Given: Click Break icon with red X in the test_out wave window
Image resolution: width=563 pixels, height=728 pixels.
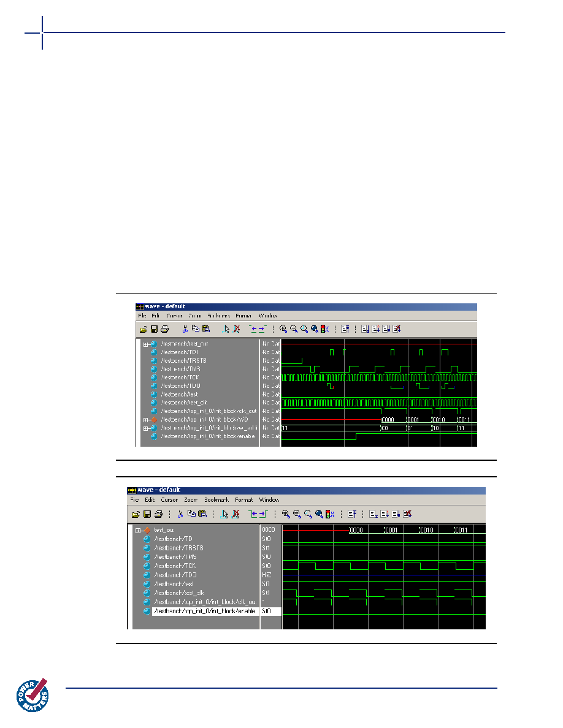Looking at the screenshot, I should pyautogui.click(x=407, y=514).
